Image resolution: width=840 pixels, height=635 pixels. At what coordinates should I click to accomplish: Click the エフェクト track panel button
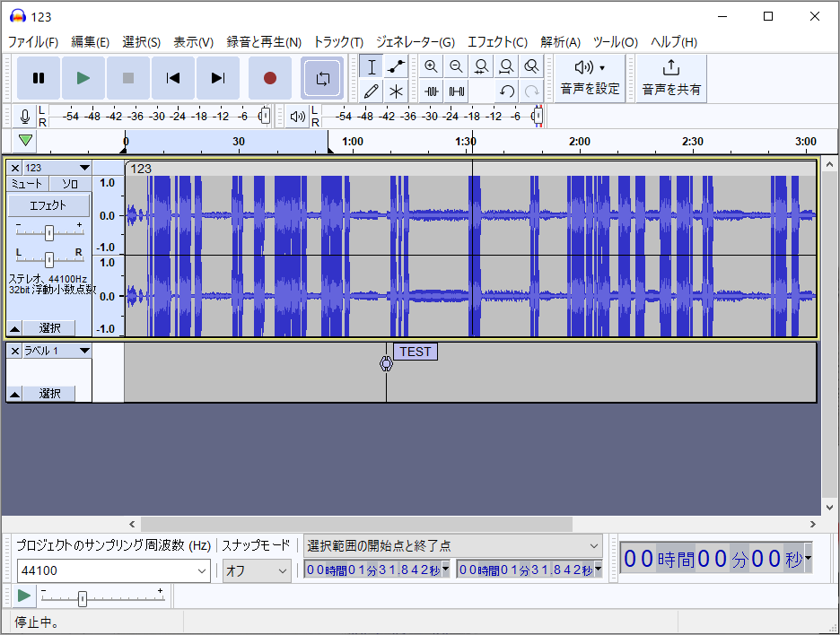[x=48, y=204]
